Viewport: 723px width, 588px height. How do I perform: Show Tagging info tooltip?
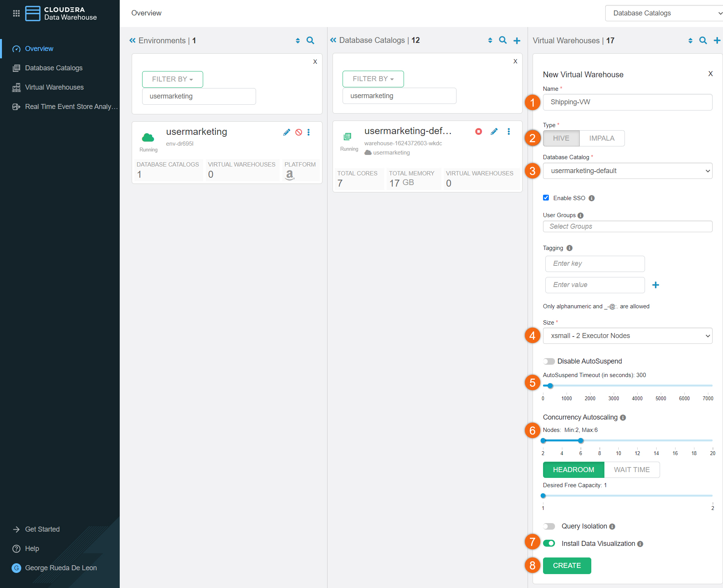tap(569, 248)
